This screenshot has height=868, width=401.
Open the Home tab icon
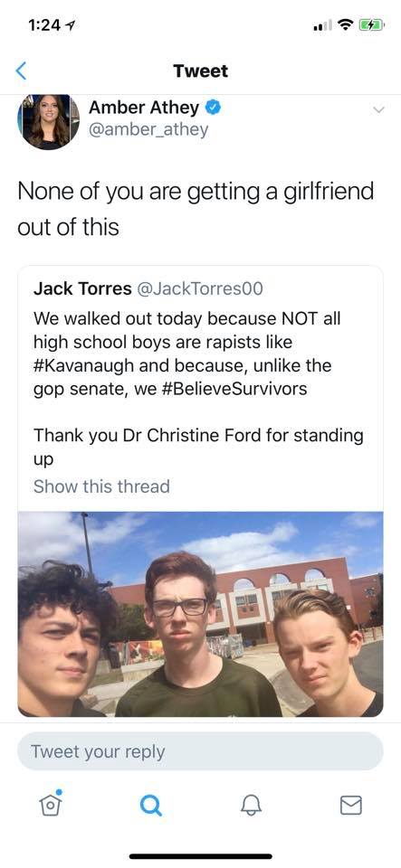(50, 803)
